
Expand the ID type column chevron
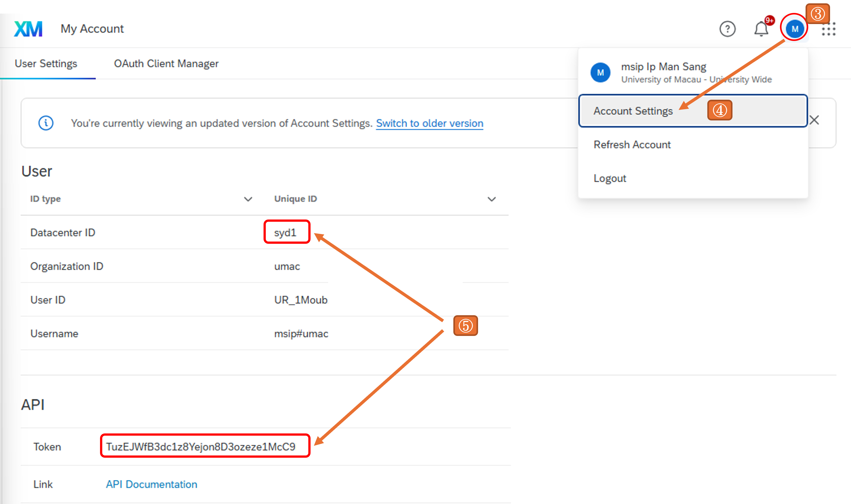[x=248, y=199]
